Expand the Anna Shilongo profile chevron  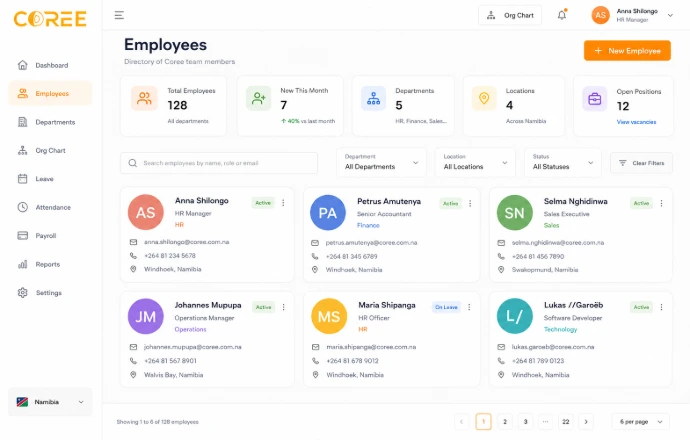pos(670,15)
